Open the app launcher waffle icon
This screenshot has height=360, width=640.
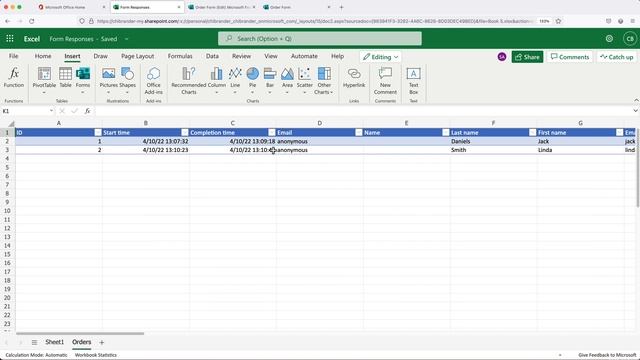[x=10, y=38]
